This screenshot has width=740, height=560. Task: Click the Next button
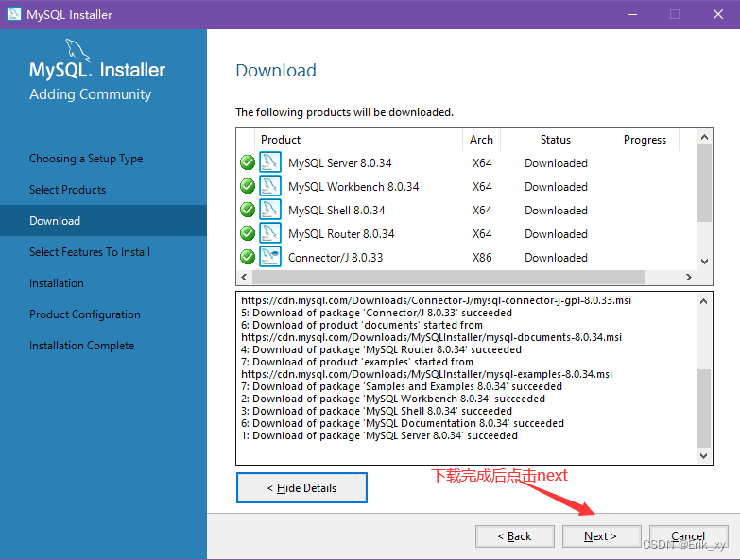601,536
